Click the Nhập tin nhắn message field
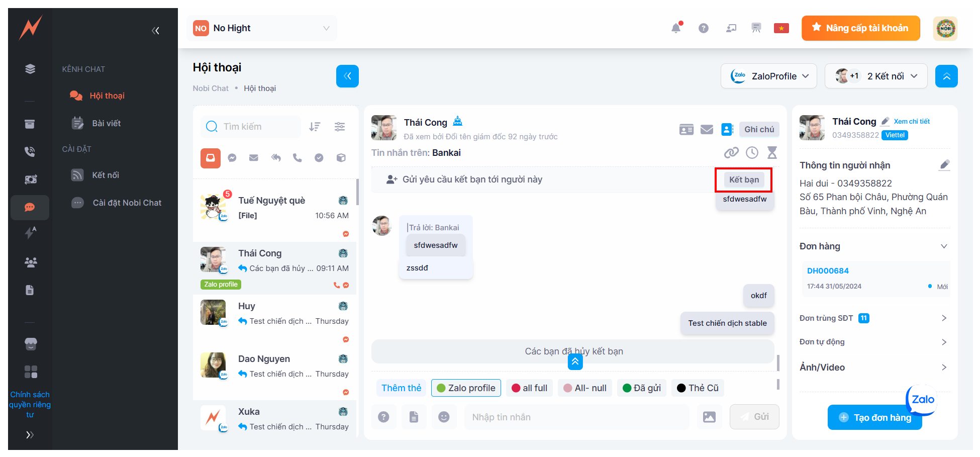Viewport: 980px width, 457px height. click(576, 417)
